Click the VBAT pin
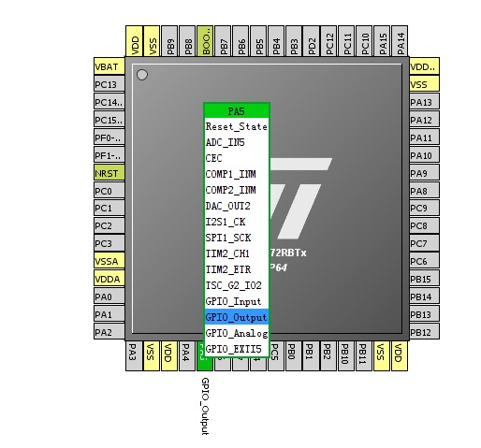This screenshot has width=481, height=448. 109,66
